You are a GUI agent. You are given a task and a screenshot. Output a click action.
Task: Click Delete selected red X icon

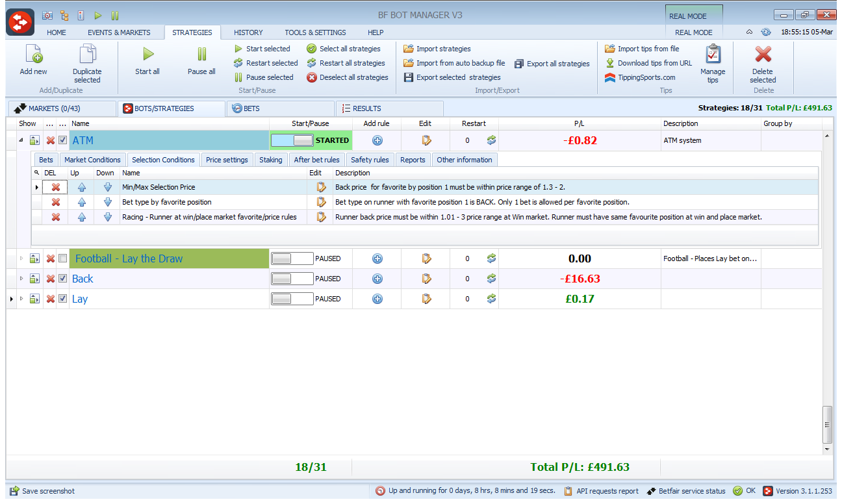tap(763, 54)
